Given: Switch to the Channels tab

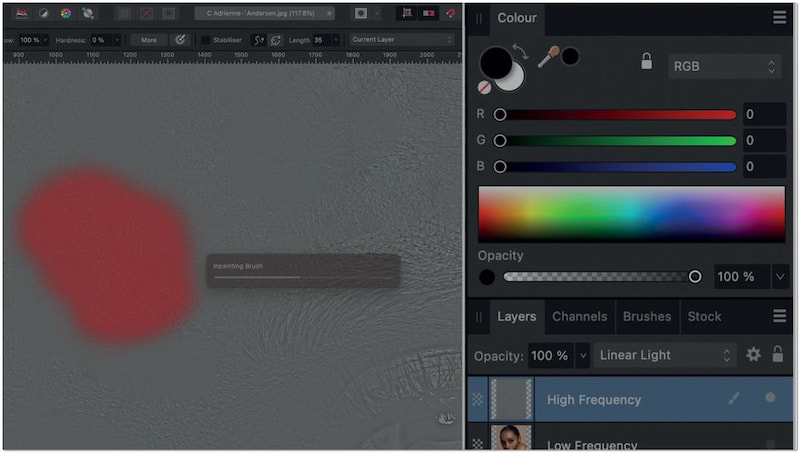Looking at the screenshot, I should click(x=579, y=316).
